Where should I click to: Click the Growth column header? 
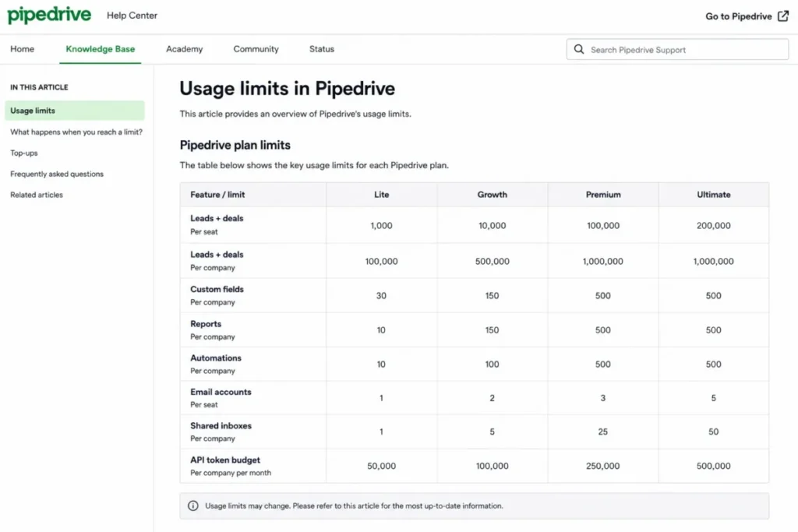(x=493, y=194)
